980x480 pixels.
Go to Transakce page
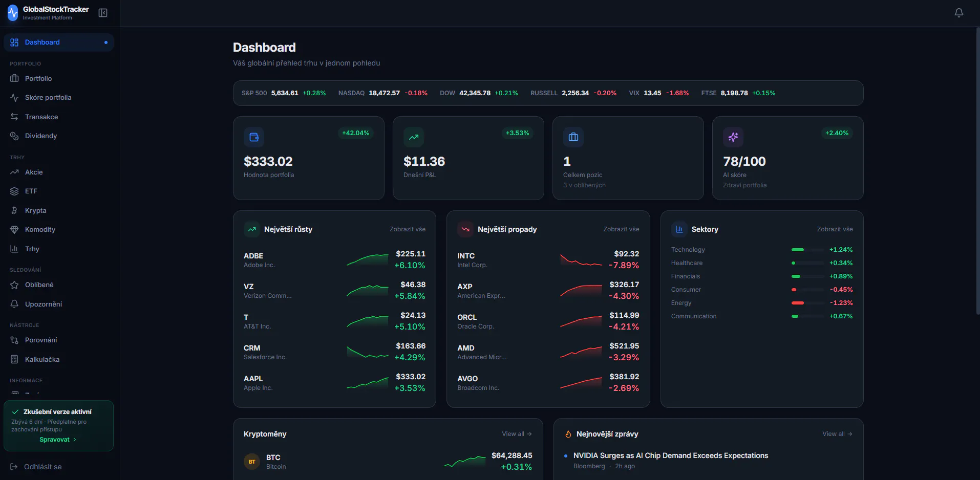click(x=58, y=117)
